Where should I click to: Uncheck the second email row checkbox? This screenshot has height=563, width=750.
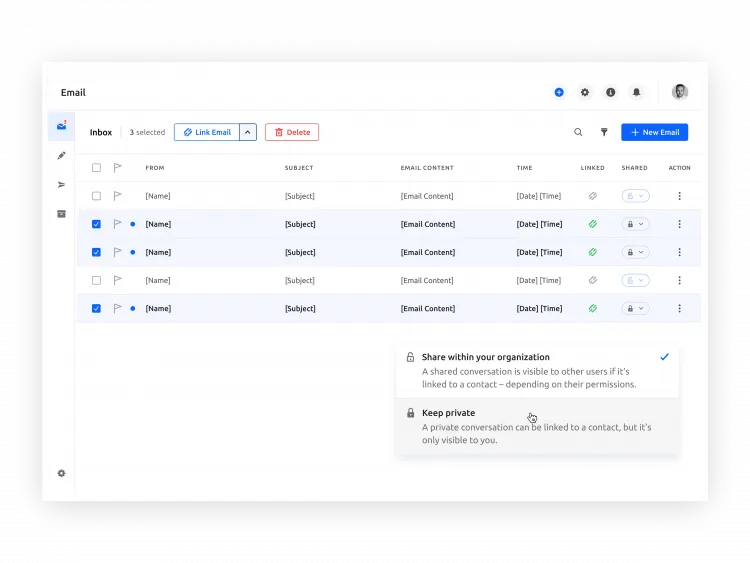click(x=96, y=224)
